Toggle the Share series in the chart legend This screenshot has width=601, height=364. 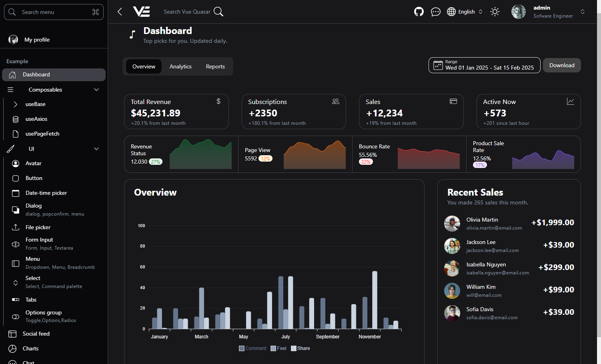point(300,348)
